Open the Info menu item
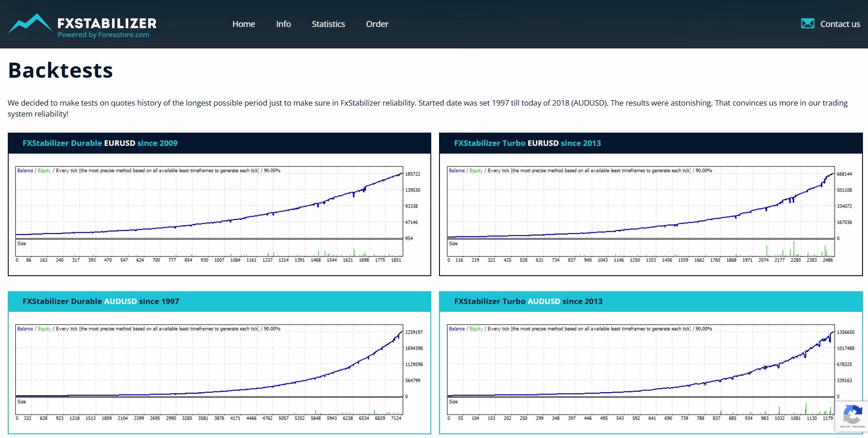This screenshot has width=868, height=438. point(283,24)
